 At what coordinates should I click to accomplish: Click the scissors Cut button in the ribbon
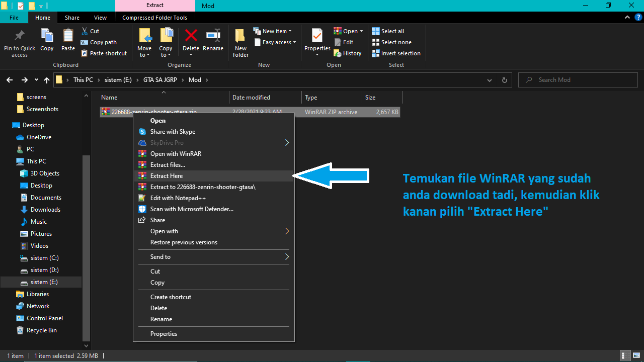click(x=90, y=31)
